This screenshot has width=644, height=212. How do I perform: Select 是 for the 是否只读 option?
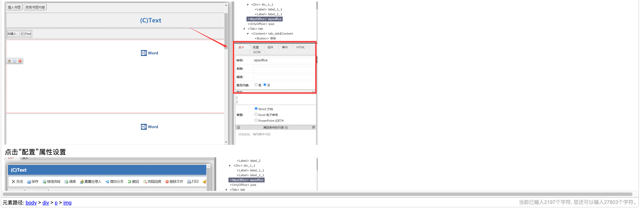coord(256,85)
